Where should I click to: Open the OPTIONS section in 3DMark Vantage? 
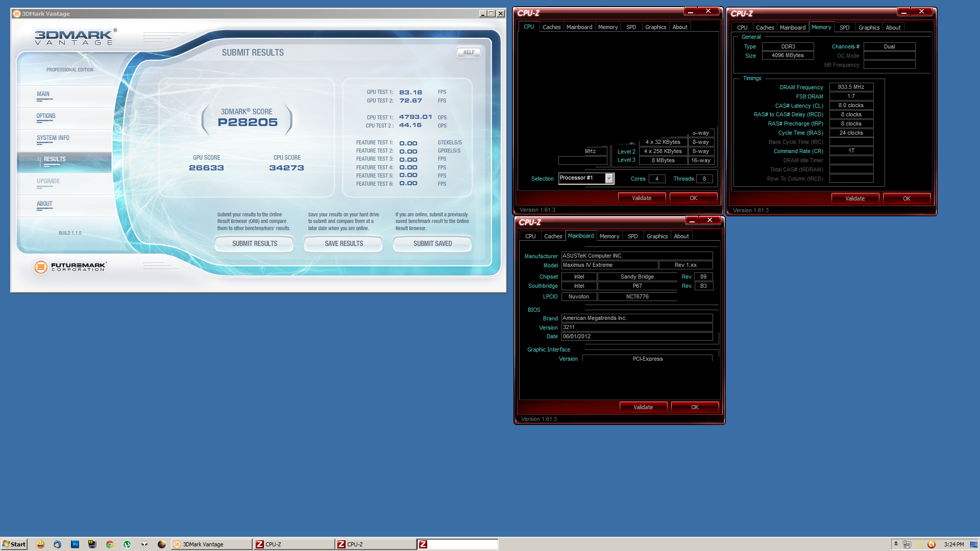(64, 117)
